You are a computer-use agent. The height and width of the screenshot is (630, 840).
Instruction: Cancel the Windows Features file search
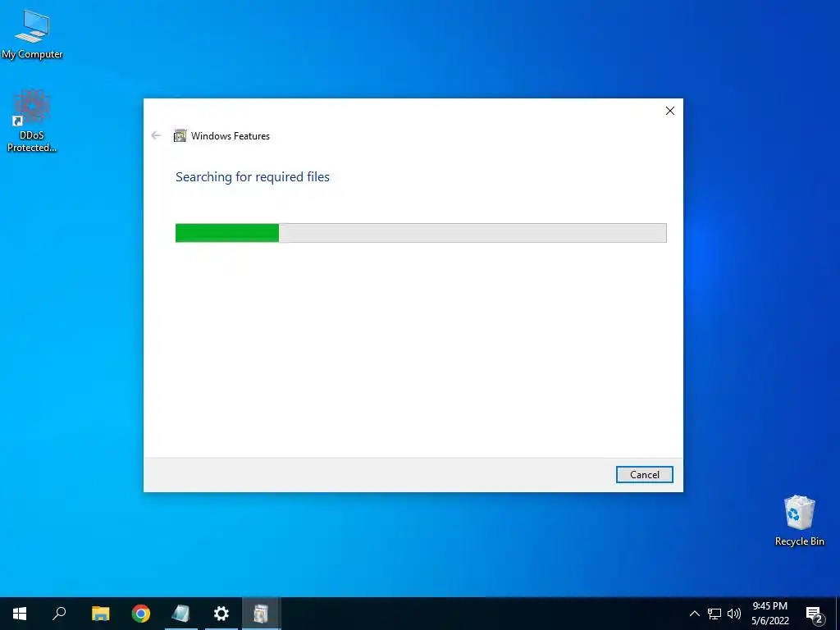pyautogui.click(x=644, y=475)
